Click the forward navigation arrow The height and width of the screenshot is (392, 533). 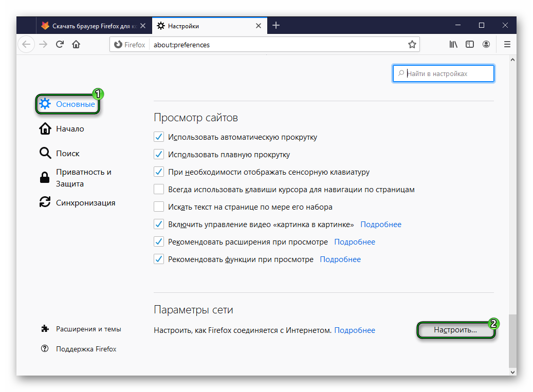click(43, 45)
